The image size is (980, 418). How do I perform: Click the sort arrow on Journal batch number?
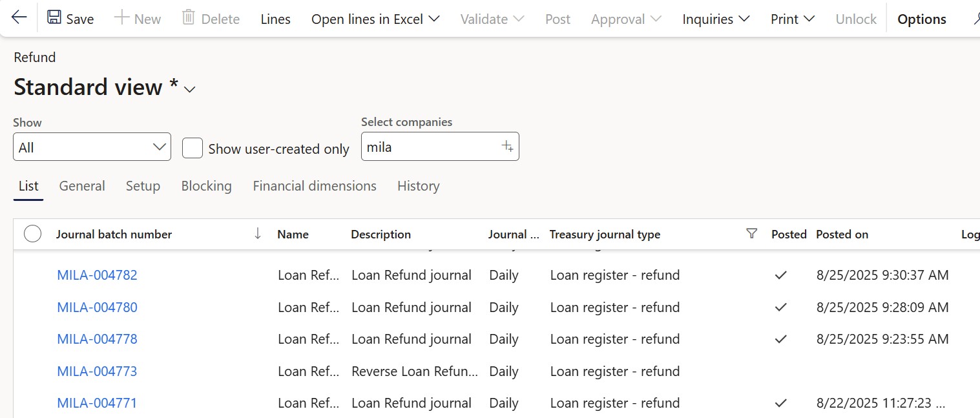tap(258, 234)
